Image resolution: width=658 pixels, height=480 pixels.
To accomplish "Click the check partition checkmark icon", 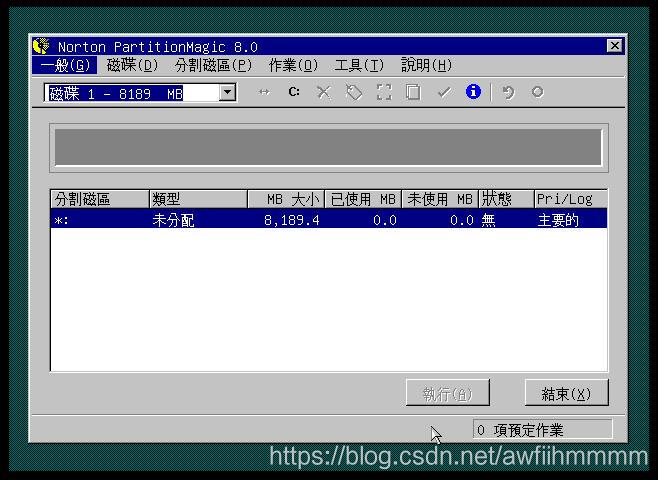I will 444,92.
